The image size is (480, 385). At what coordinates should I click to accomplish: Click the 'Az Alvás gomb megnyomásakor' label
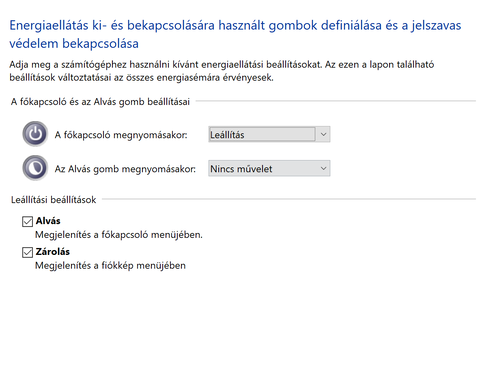125,169
